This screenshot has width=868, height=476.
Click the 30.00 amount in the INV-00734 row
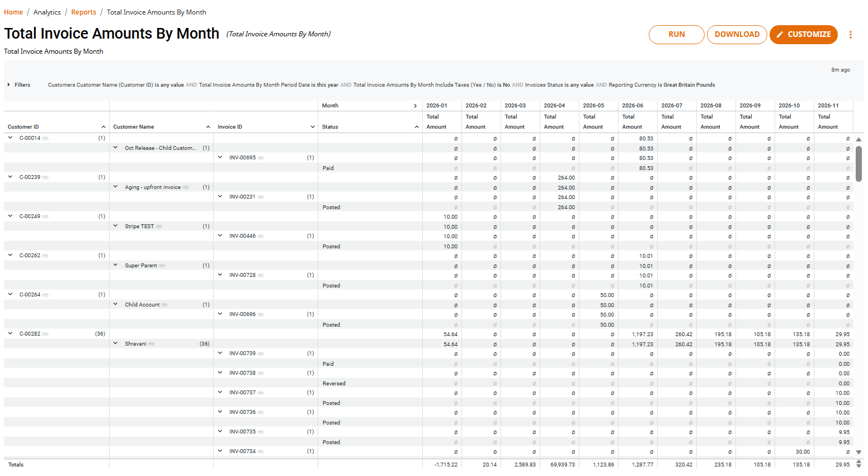[803, 452]
